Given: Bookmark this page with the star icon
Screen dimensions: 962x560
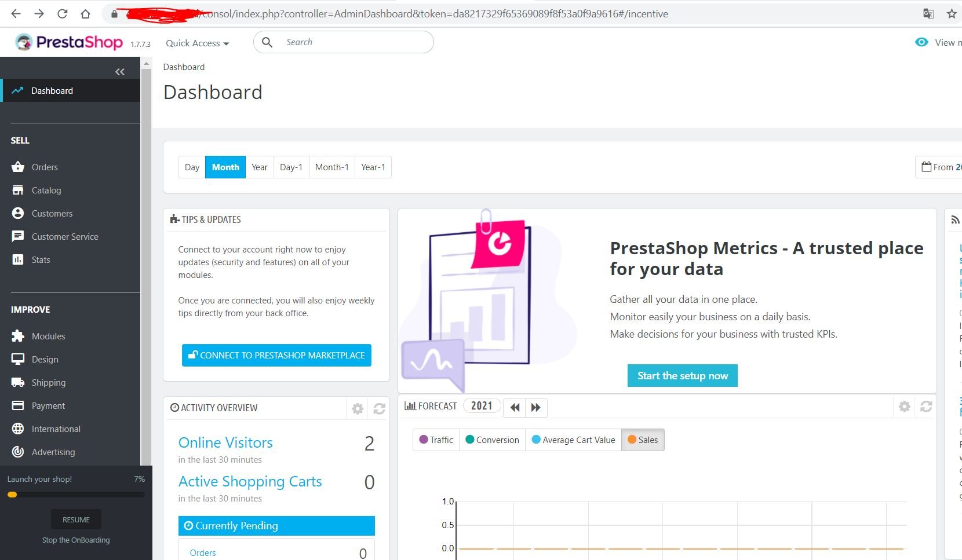Looking at the screenshot, I should point(952,13).
